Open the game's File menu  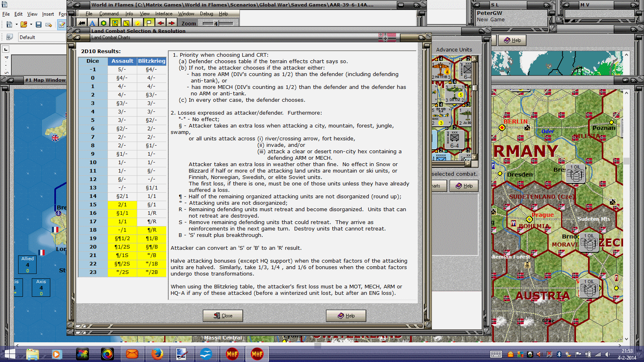tap(89, 14)
